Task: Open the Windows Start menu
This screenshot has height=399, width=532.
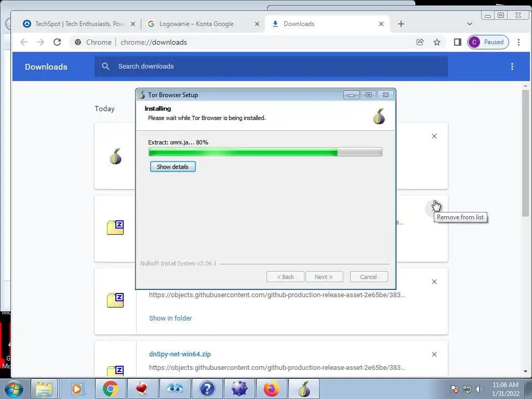Action: [x=14, y=389]
